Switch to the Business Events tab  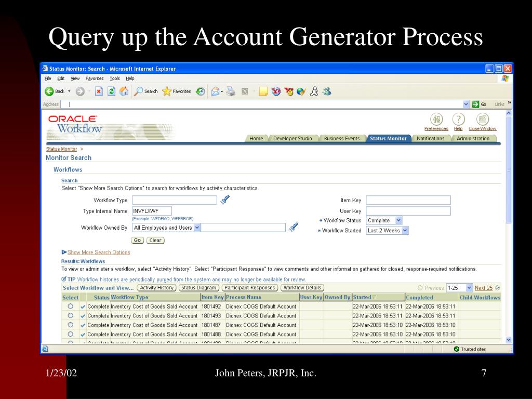point(342,138)
